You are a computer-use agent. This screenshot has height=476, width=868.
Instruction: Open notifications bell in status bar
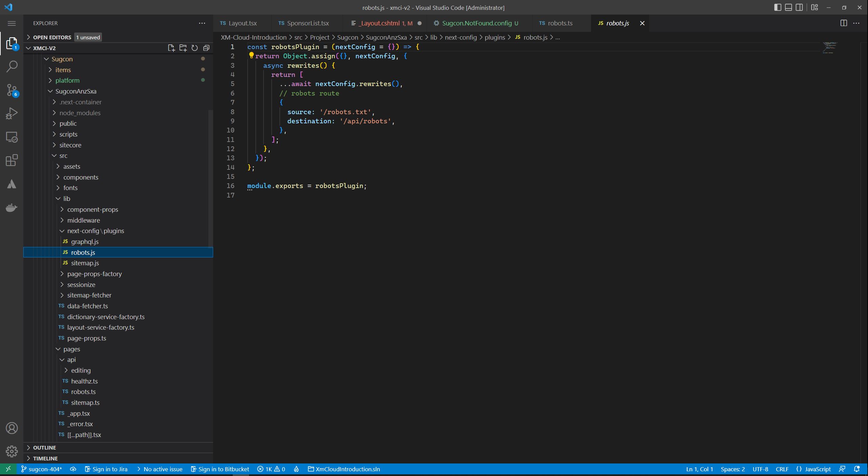click(x=857, y=469)
